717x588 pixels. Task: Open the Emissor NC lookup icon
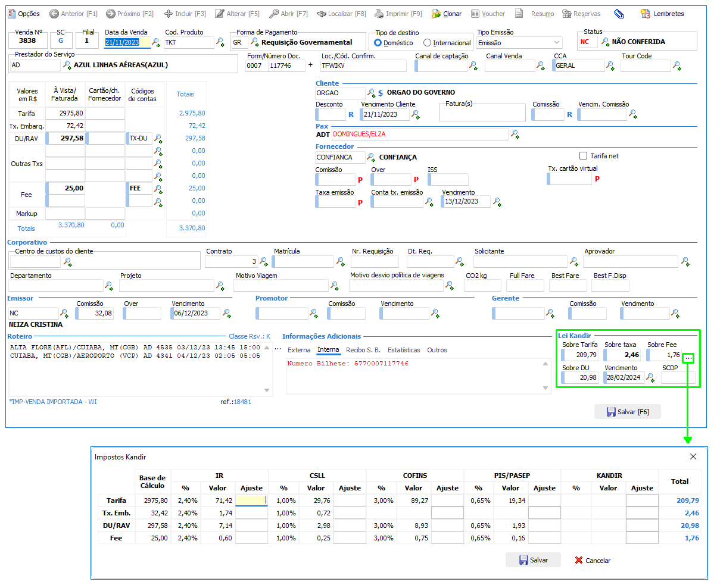coord(64,314)
